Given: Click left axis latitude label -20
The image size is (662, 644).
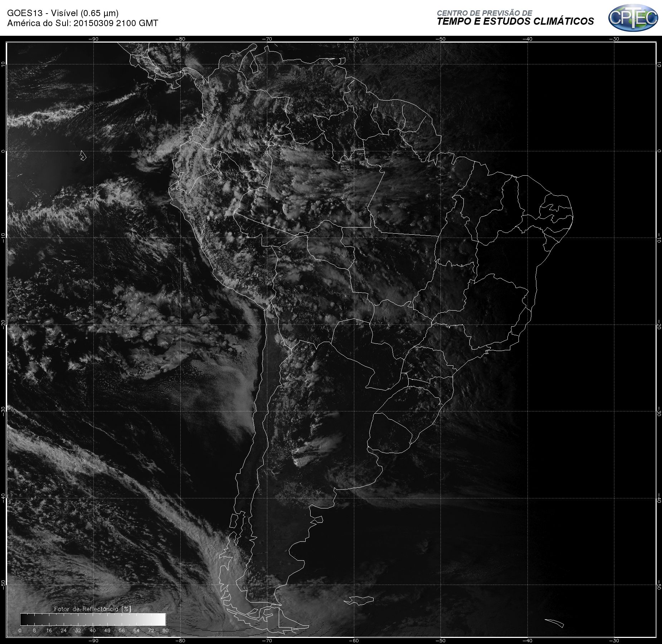Looking at the screenshot, I should [3, 325].
